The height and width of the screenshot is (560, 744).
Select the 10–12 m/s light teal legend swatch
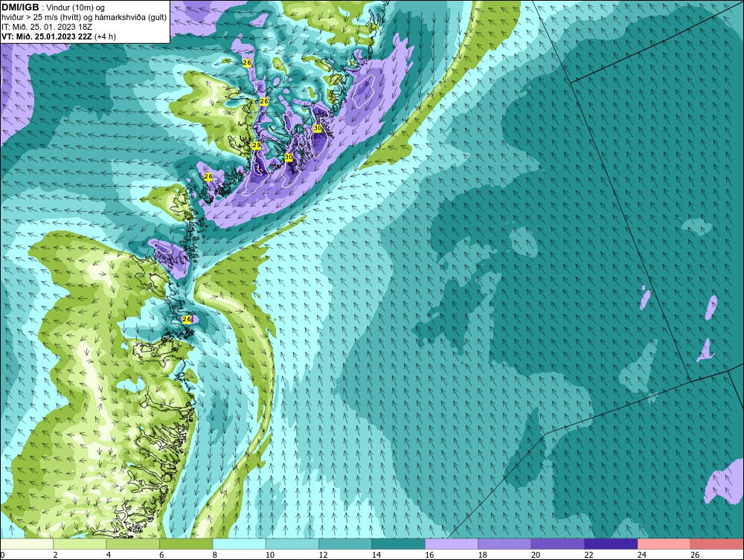[x=292, y=544]
